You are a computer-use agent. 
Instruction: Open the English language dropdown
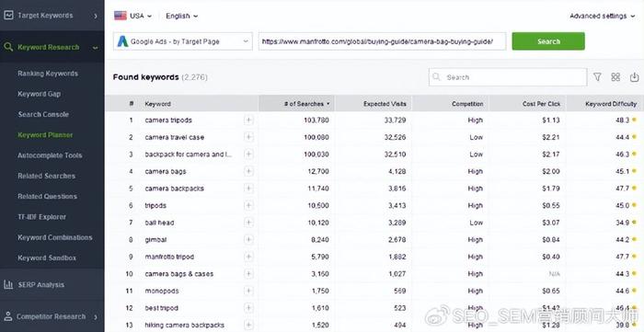181,16
